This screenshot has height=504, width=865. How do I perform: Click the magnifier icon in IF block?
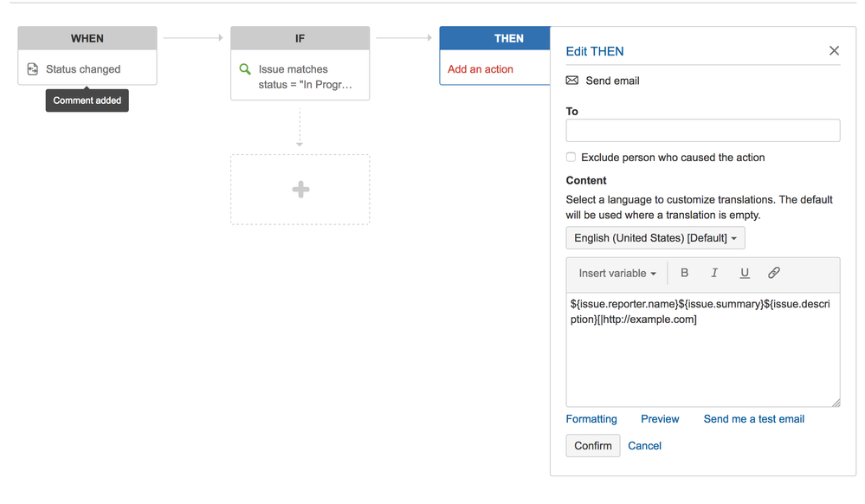(245, 69)
